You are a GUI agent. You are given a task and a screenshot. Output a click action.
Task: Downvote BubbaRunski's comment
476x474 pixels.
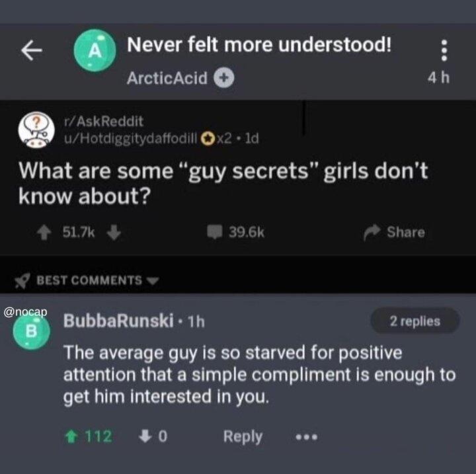point(145,436)
